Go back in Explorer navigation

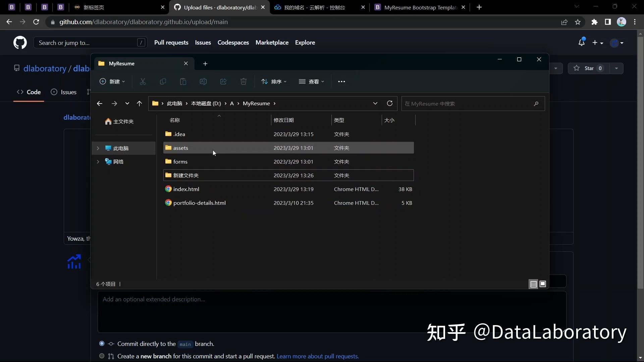pos(100,104)
